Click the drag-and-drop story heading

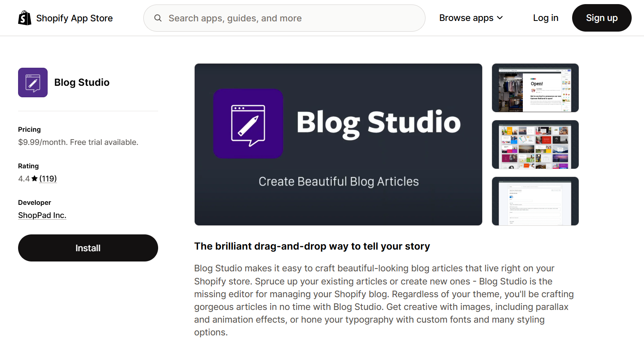[312, 246]
